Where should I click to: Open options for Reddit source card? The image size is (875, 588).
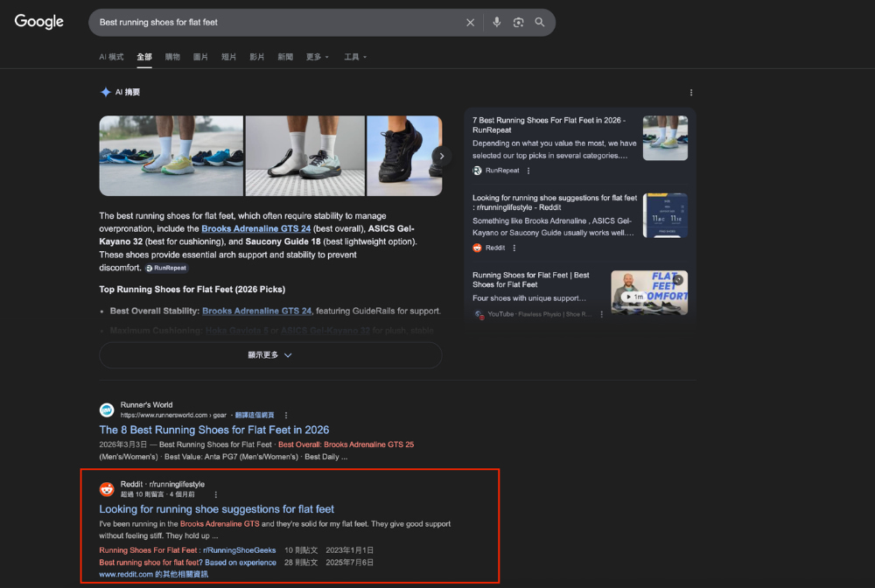click(x=514, y=248)
